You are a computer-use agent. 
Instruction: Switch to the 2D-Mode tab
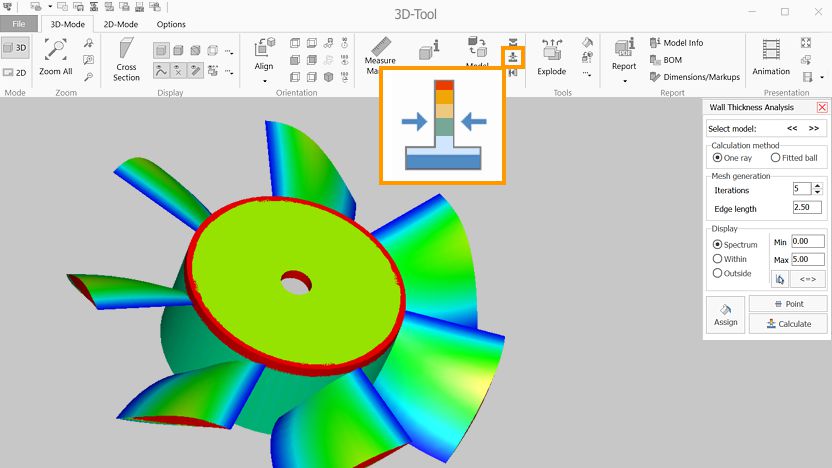point(122,24)
